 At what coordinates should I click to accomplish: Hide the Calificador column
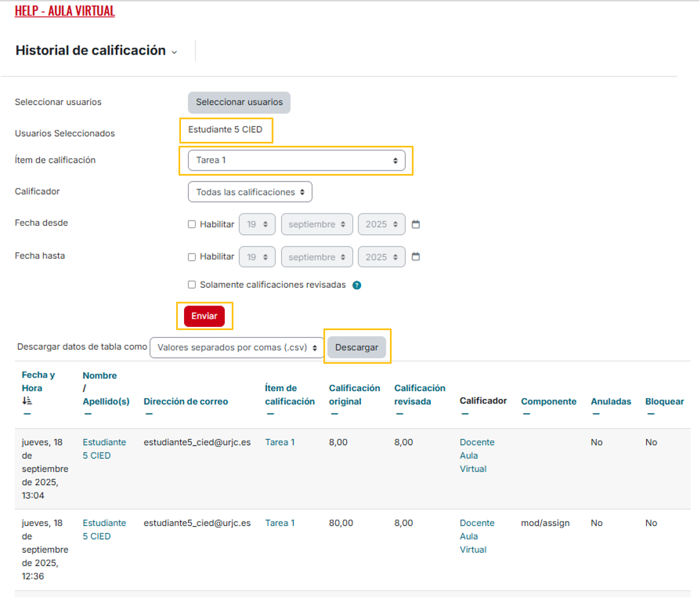[465, 414]
